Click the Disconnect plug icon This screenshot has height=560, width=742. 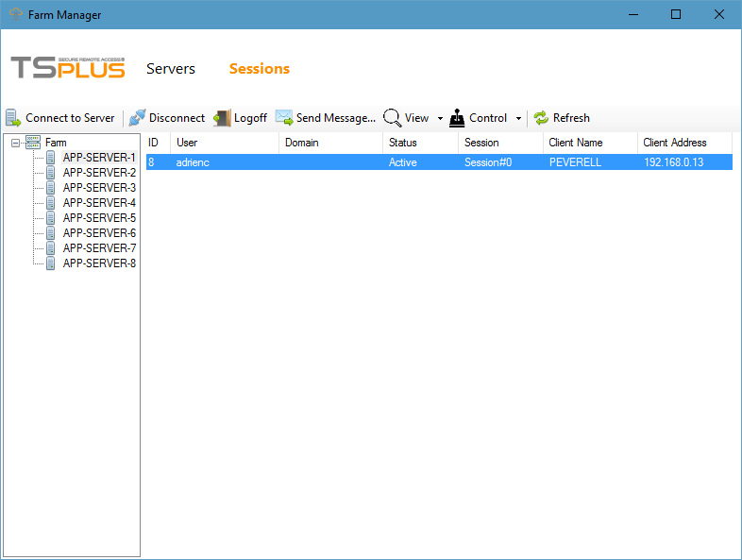[x=137, y=118]
